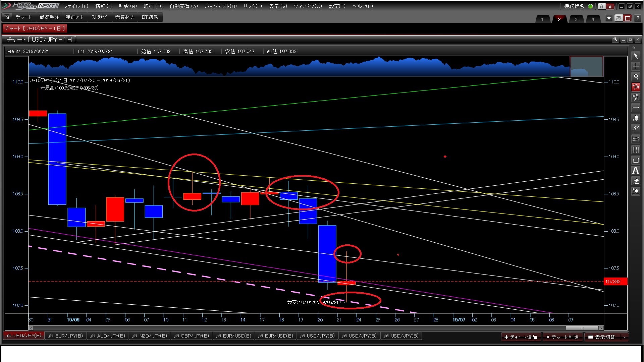Click the bell alert line tool
Viewport: 644px width, 362px height.
pyautogui.click(x=636, y=118)
